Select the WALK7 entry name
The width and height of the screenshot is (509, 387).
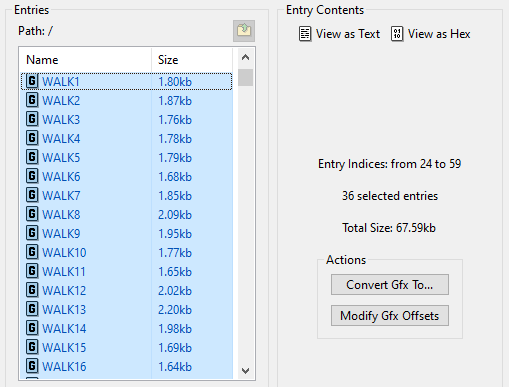61,196
